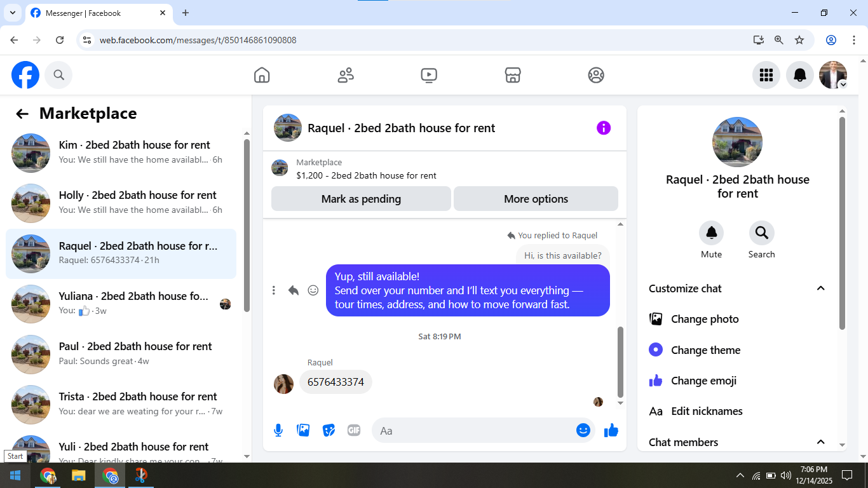Click the Mark as pending button
Viewport: 868px width, 488px height.
[x=361, y=199]
